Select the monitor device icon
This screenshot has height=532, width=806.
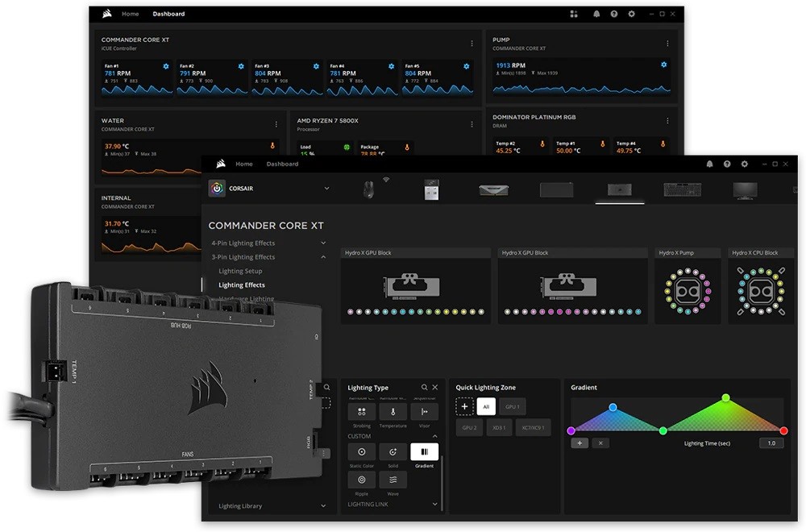click(745, 190)
